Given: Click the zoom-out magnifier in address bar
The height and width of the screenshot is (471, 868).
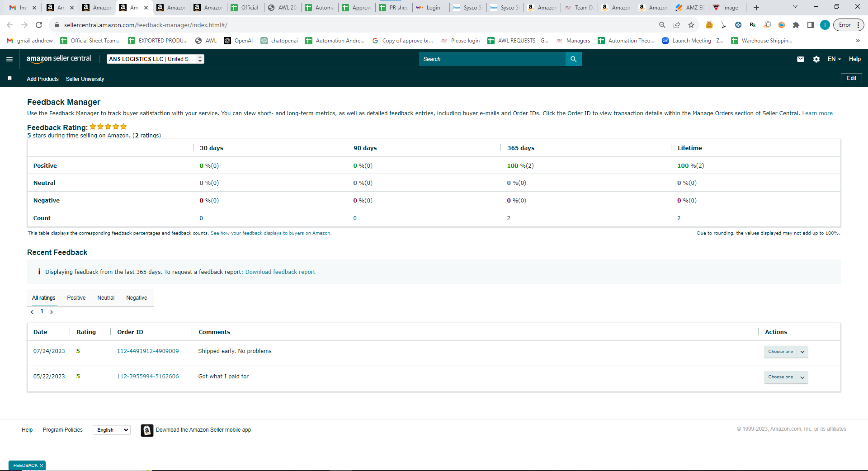Looking at the screenshot, I should [662, 25].
